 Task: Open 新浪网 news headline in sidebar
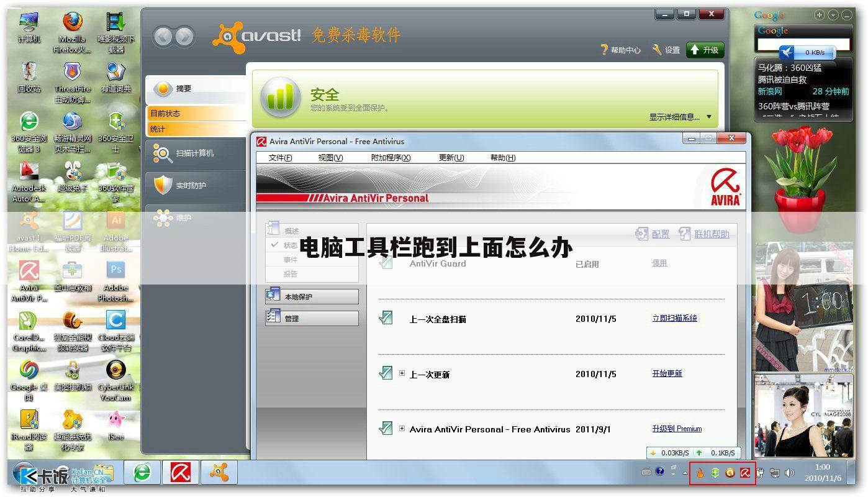click(770, 91)
